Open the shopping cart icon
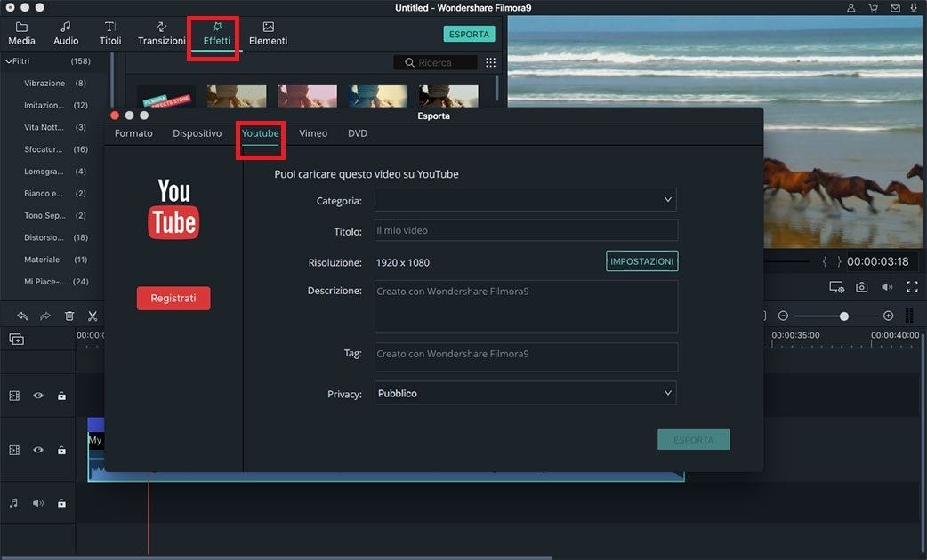The height and width of the screenshot is (560, 927). 873,8
